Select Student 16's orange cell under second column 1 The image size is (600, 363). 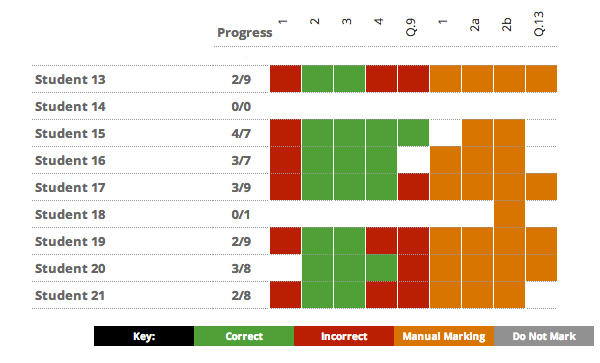(445, 160)
